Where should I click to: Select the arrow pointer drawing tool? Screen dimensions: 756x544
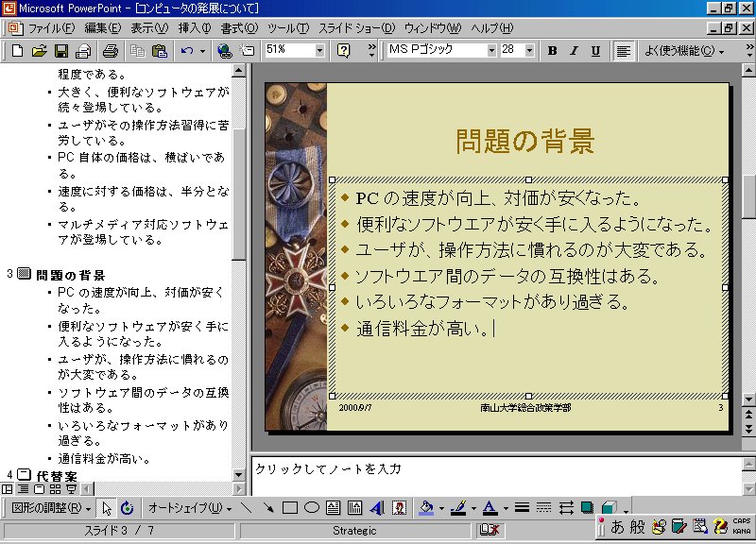click(x=107, y=508)
